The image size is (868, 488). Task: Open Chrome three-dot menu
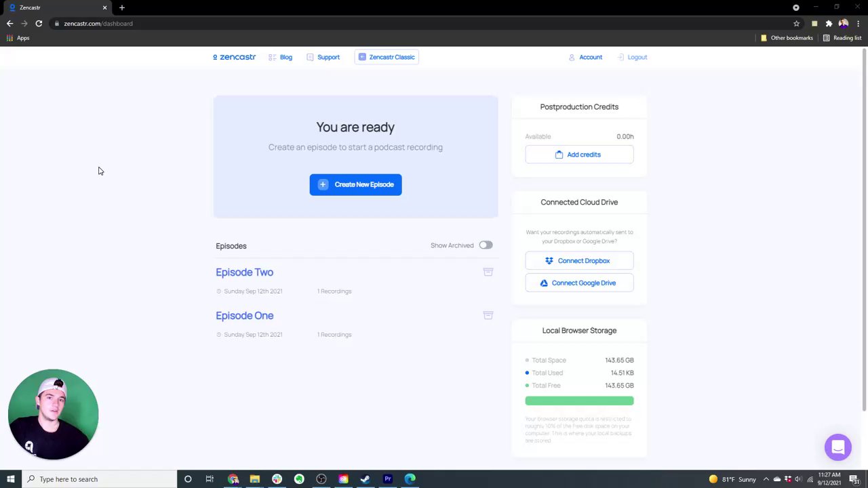858,23
